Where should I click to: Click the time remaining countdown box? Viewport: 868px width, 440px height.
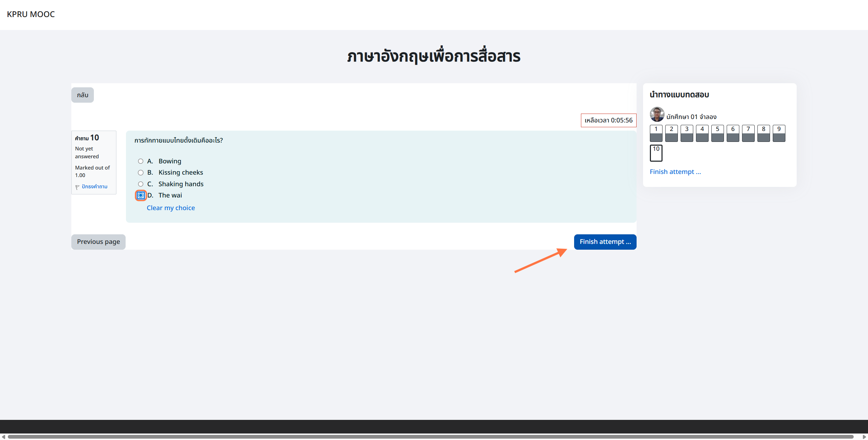tap(609, 120)
